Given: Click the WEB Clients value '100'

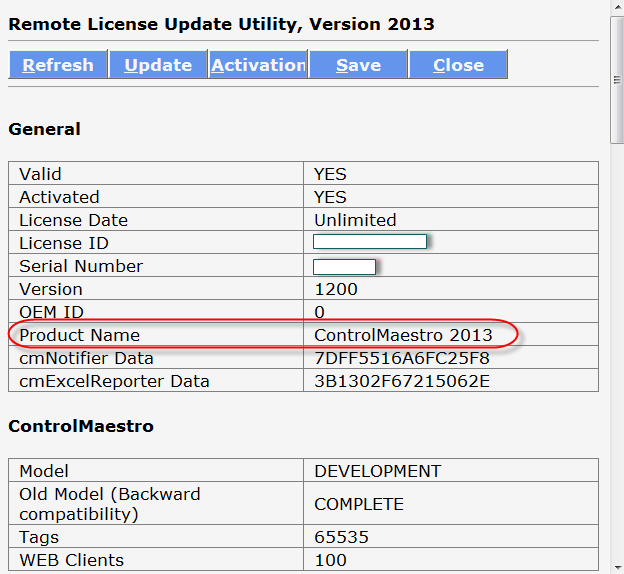Looking at the screenshot, I should coord(330,560).
